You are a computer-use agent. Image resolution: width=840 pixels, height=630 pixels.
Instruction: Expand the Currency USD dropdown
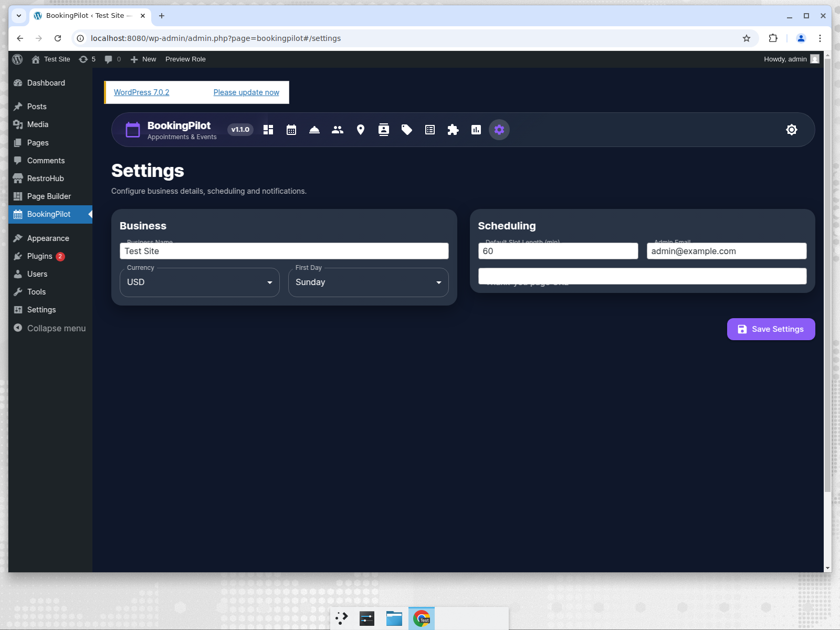click(199, 282)
